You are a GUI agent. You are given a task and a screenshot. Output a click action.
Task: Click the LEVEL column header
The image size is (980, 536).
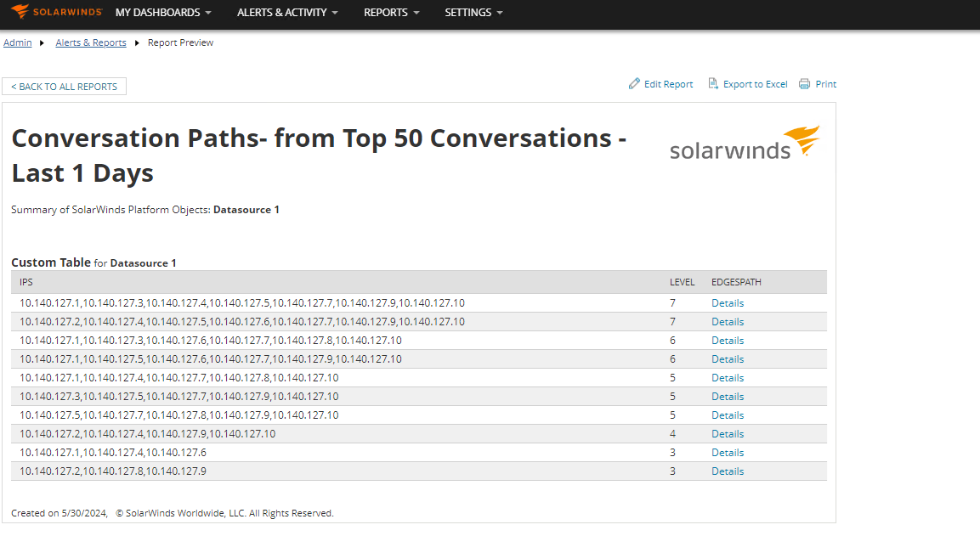pyautogui.click(x=682, y=282)
